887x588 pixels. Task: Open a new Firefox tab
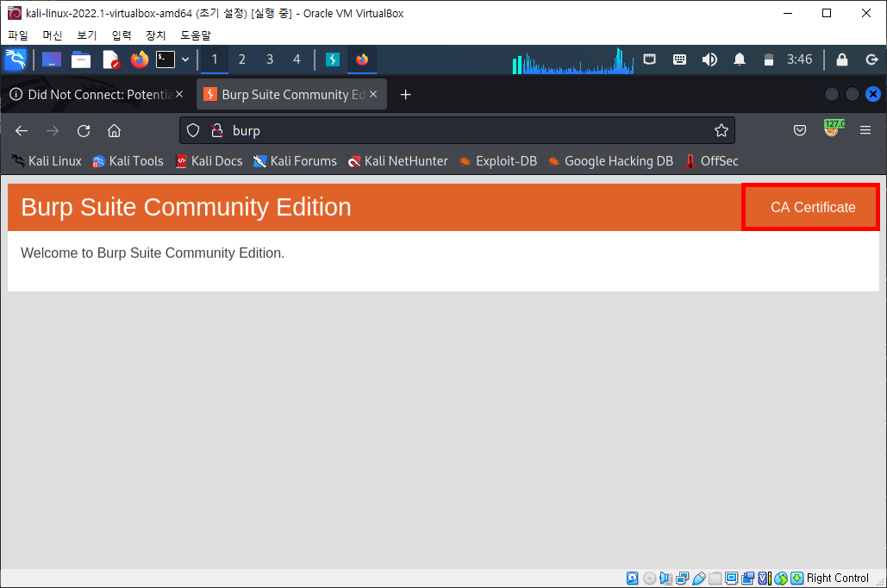click(406, 95)
